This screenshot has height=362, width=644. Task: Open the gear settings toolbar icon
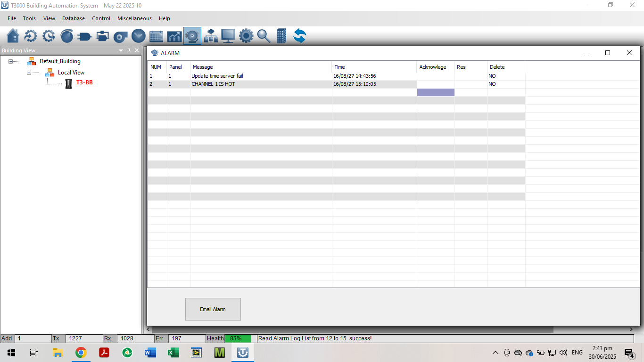(246, 36)
